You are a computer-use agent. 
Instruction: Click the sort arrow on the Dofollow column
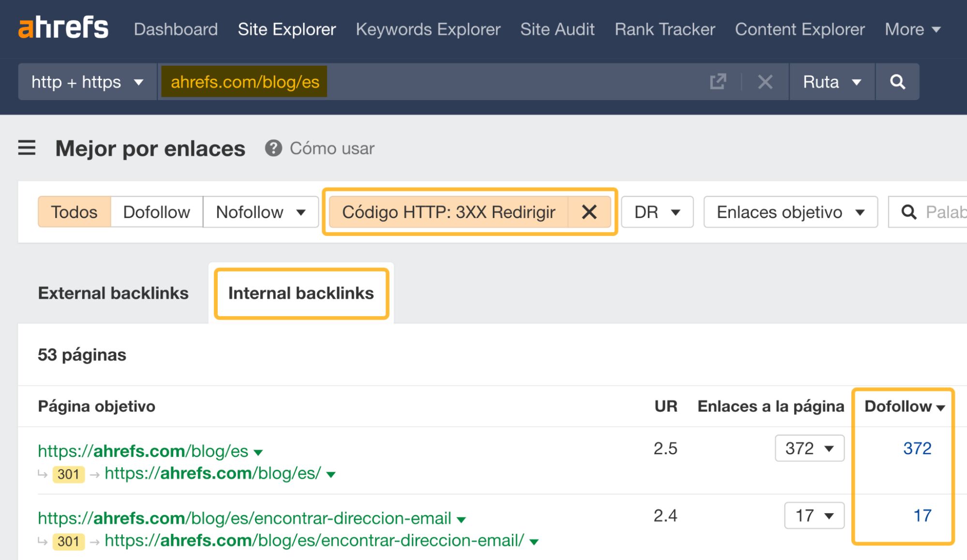[940, 407]
